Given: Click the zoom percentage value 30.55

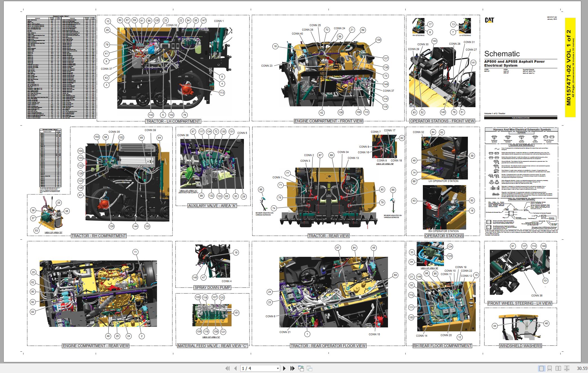Looking at the screenshot, I should [582, 368].
